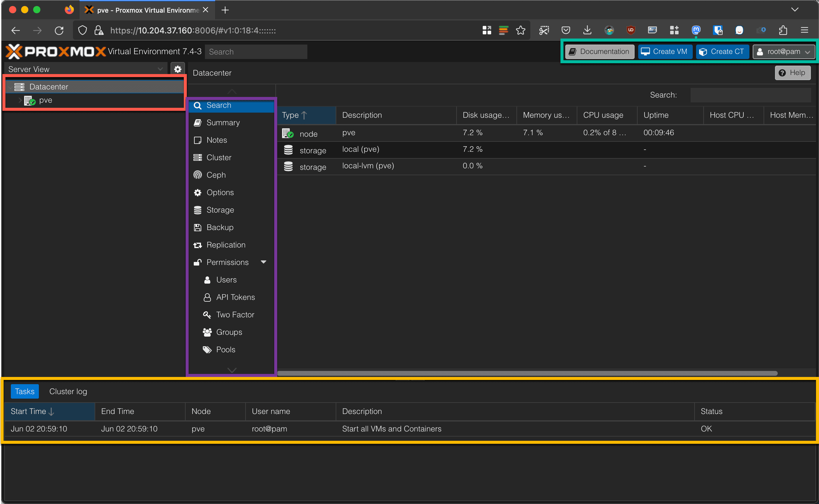819x504 pixels.
Task: Reload the page in Firefox
Action: click(59, 31)
